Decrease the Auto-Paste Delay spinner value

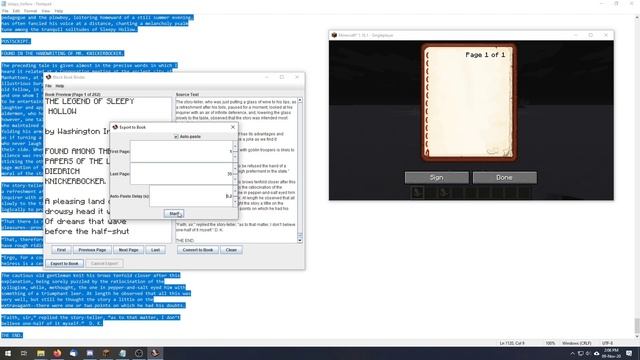click(235, 202)
